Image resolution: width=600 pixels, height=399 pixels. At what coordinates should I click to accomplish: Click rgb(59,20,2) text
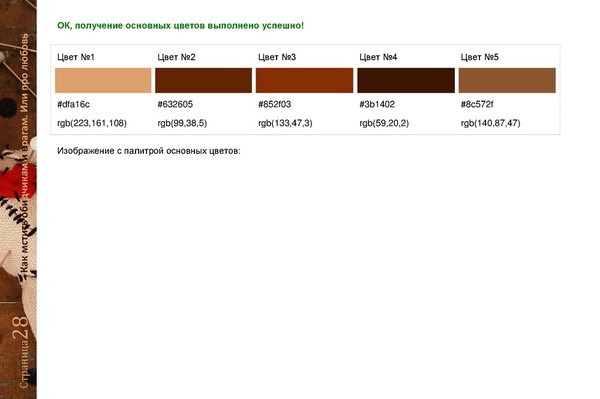tap(384, 123)
